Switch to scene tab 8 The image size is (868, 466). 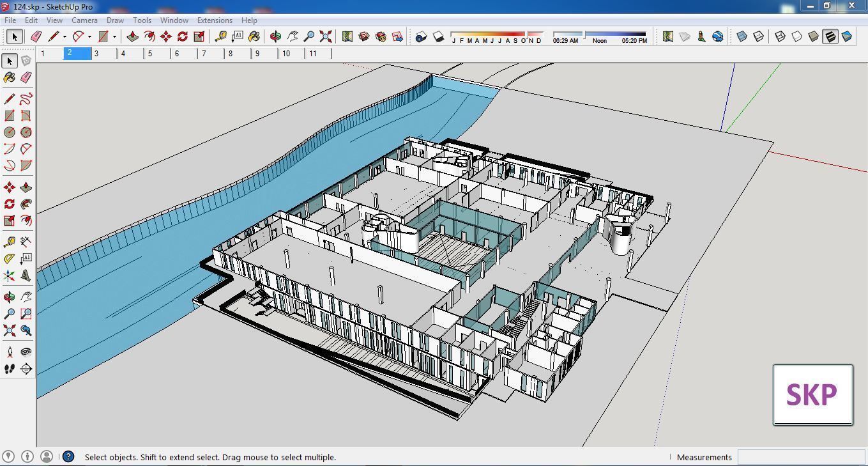[x=238, y=54]
